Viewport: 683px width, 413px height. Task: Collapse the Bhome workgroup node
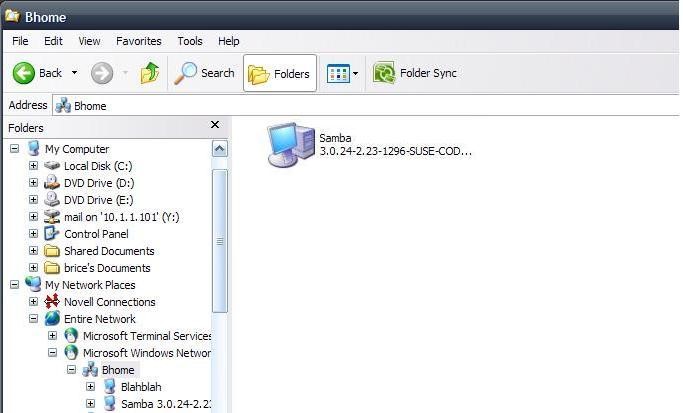[x=71, y=370]
